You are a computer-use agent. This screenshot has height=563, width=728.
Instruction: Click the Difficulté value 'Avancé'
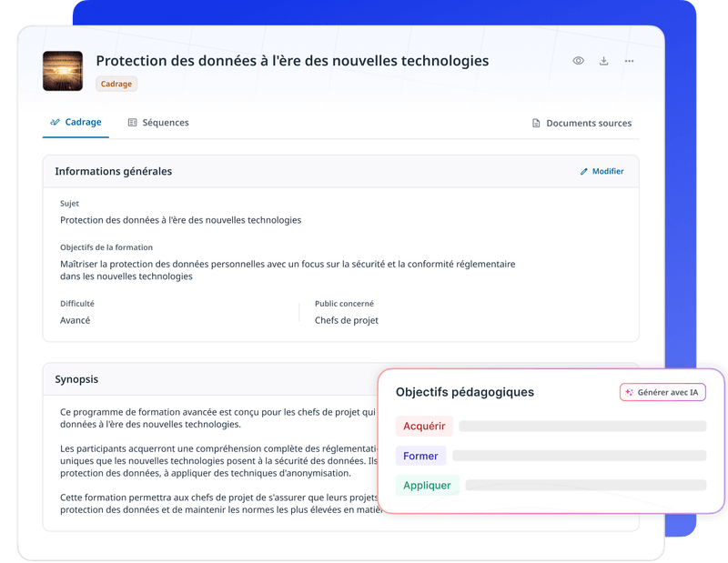(76, 320)
